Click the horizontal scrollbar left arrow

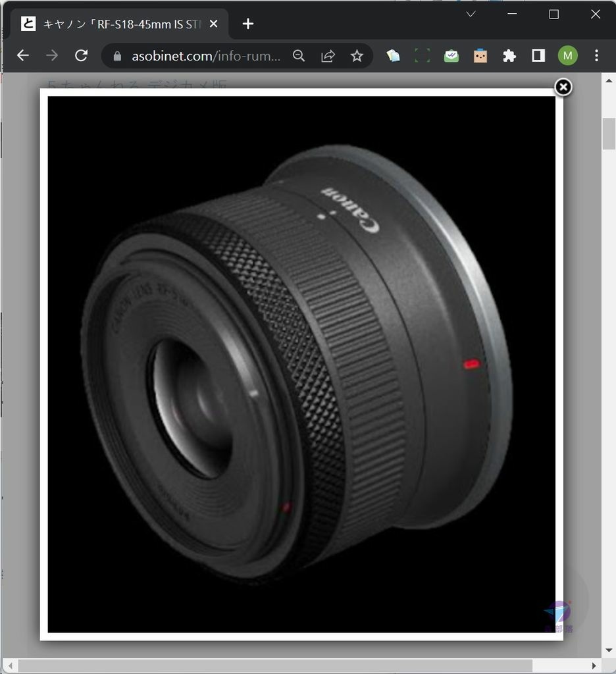coord(11,666)
